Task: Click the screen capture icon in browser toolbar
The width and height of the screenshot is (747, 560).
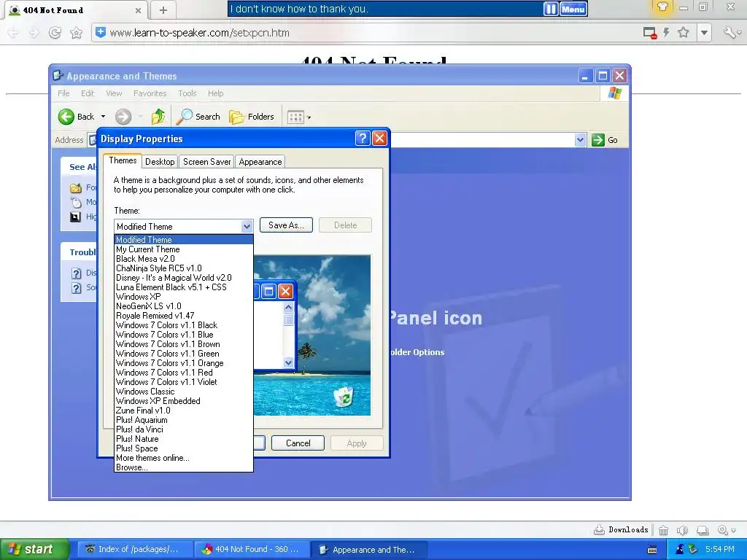Action: [x=650, y=33]
